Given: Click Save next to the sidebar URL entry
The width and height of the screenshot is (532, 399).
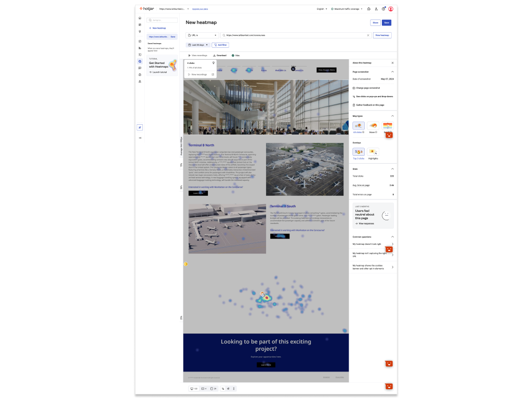Looking at the screenshot, I should pyautogui.click(x=173, y=37).
